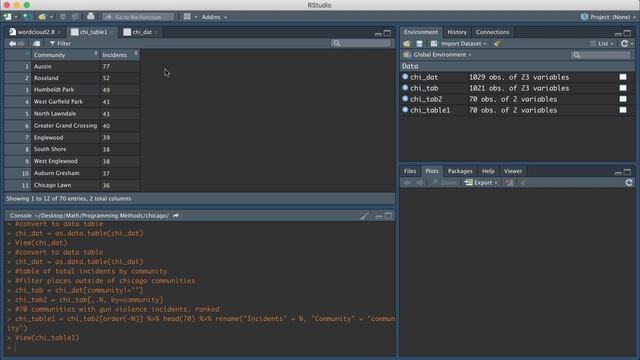The height and width of the screenshot is (360, 640).
Task: Click the Environment pane refresh icon
Action: pyautogui.click(x=624, y=43)
